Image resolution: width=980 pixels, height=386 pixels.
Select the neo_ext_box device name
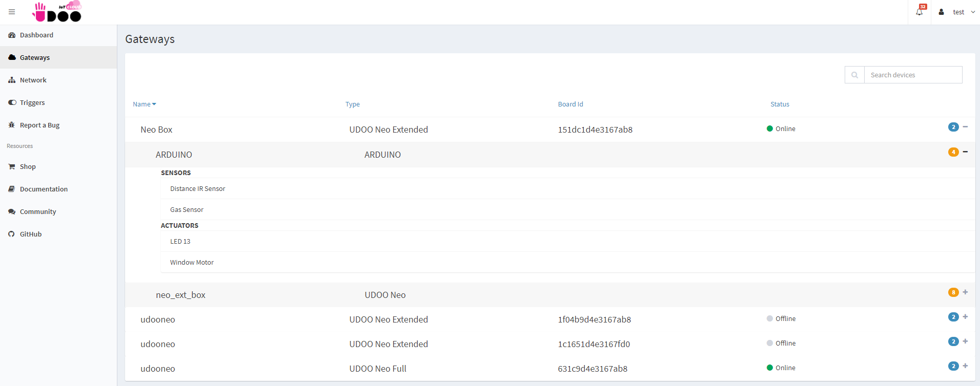(180, 295)
